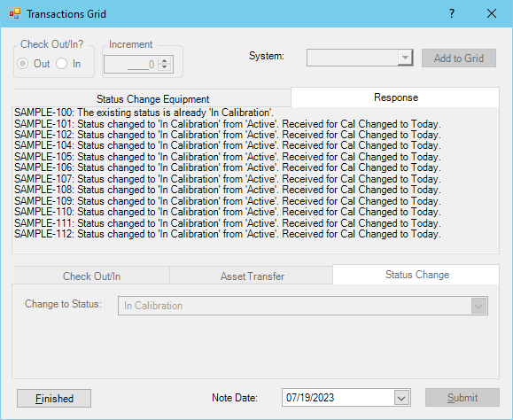The height and width of the screenshot is (420, 513).
Task: Select the Status Change tab
Action: point(416,275)
